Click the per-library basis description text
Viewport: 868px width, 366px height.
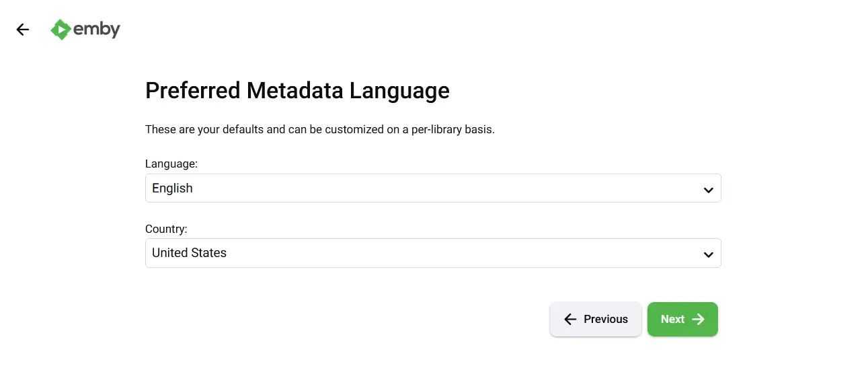(320, 129)
